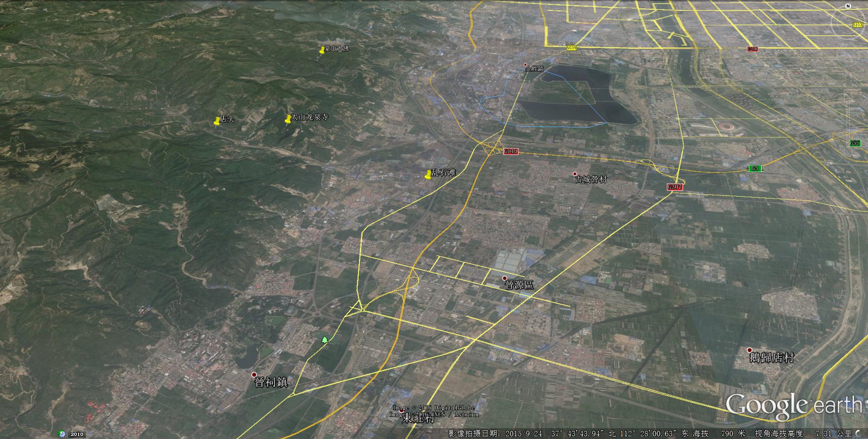
Task: Open the historical imagery clock icon
Action: coord(62,434)
